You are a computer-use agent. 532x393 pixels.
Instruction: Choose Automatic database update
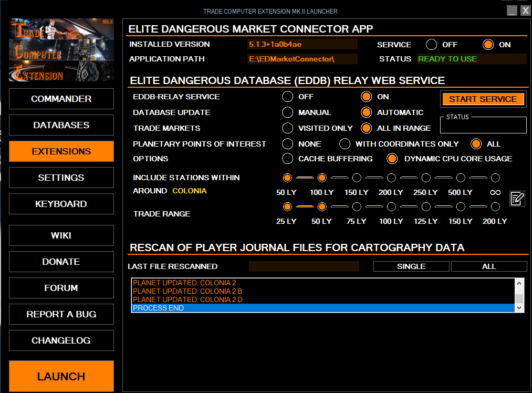click(x=367, y=112)
